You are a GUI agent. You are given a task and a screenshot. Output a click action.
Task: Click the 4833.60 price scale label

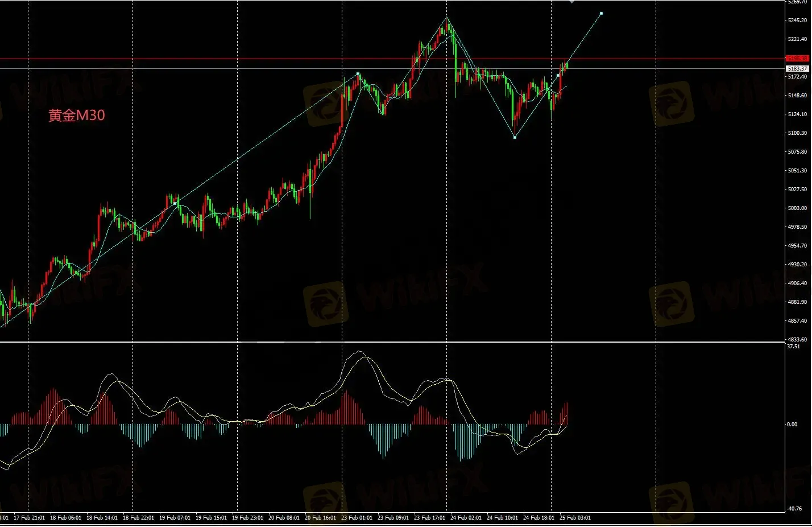tap(797, 340)
